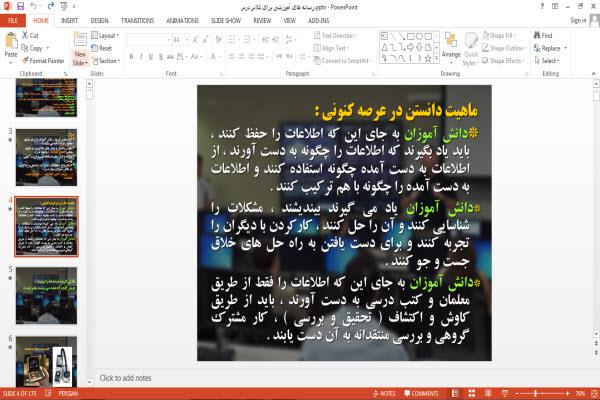Open the Text Direction dropdown
Image resolution: width=600 pixels, height=400 pixels.
(x=336, y=36)
